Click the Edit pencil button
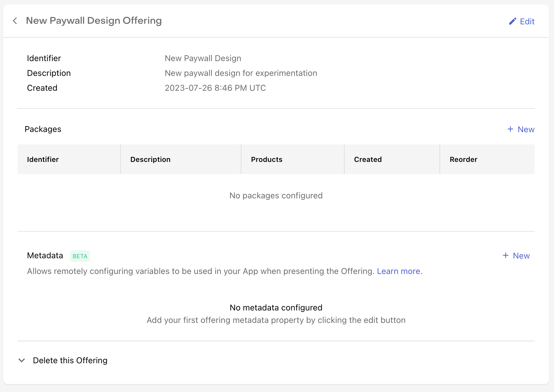554x392 pixels. click(522, 21)
